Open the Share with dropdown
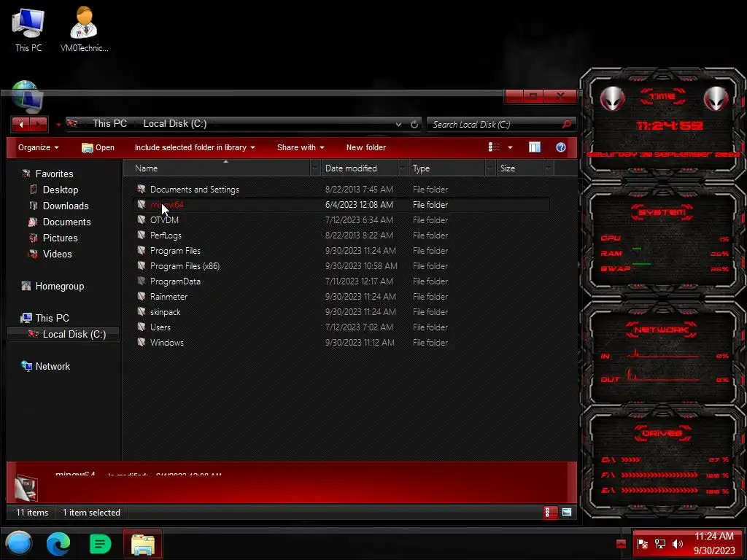 [301, 147]
